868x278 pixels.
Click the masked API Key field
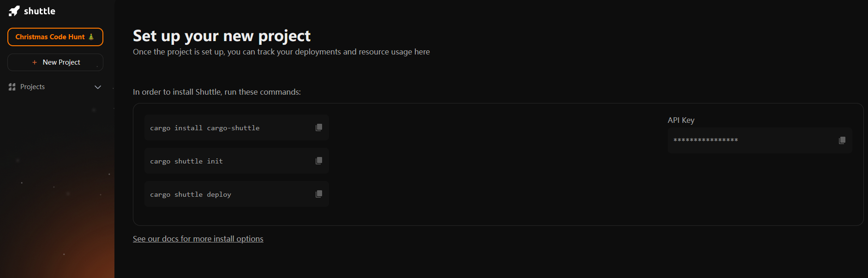coord(760,140)
